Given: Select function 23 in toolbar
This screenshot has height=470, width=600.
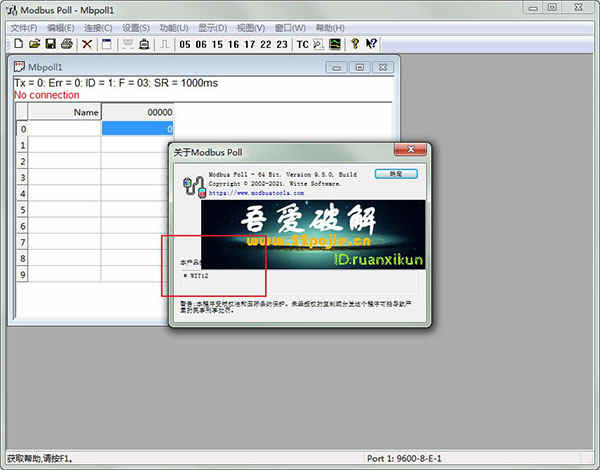Looking at the screenshot, I should pos(282,45).
